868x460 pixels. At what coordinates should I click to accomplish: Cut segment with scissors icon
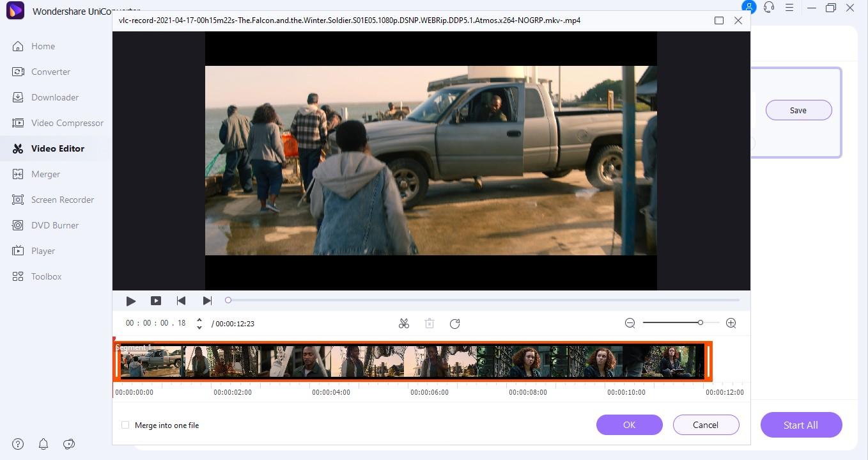(x=404, y=324)
